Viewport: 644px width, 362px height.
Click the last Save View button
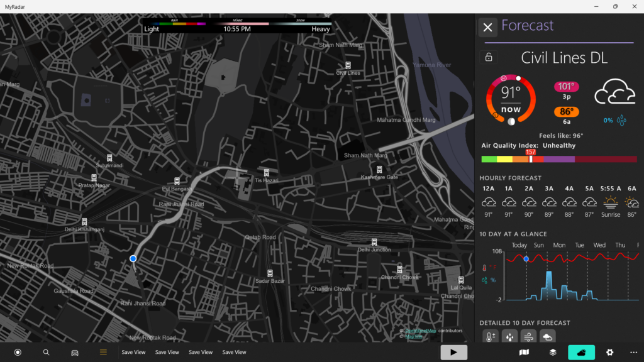pyautogui.click(x=234, y=352)
